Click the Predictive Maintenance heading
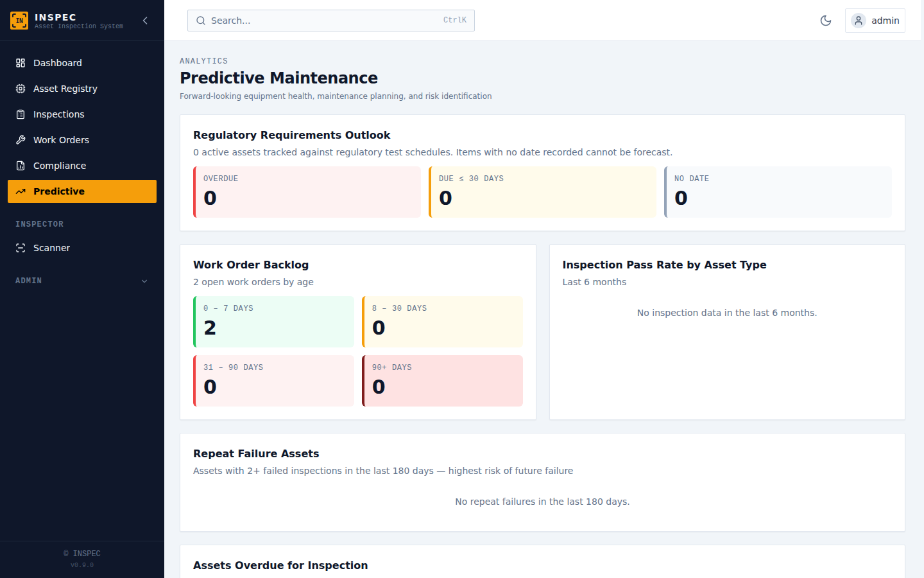The width and height of the screenshot is (924, 578). pyautogui.click(x=278, y=78)
